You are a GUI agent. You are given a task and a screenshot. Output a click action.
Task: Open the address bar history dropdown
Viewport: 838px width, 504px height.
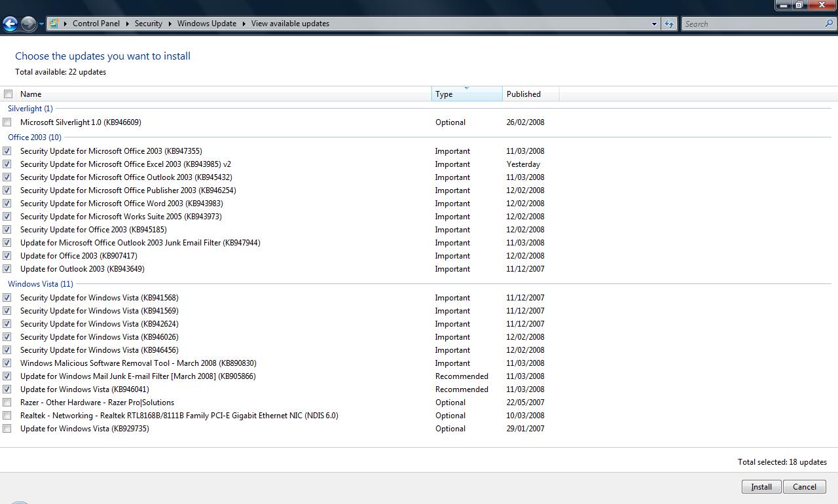[x=654, y=24]
